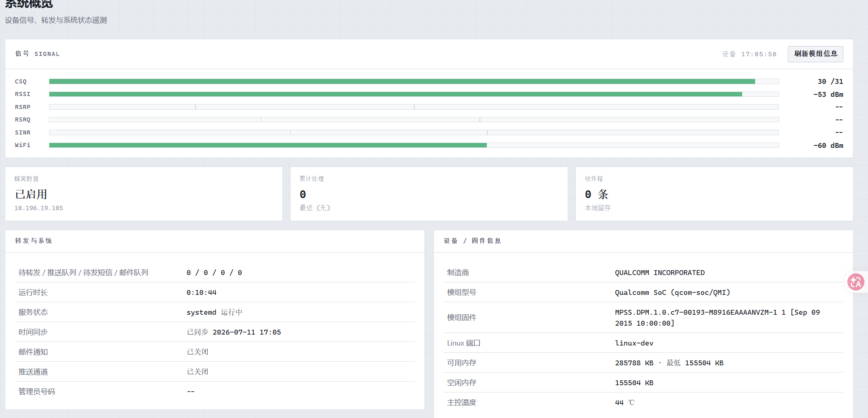Click the 285788 KB available memory value

tap(634, 363)
